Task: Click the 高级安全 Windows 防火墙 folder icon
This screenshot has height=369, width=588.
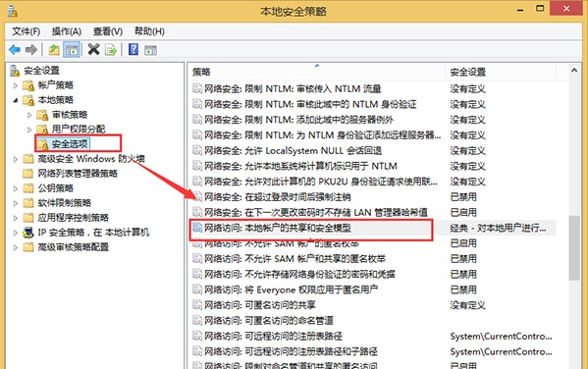Action: (28, 159)
